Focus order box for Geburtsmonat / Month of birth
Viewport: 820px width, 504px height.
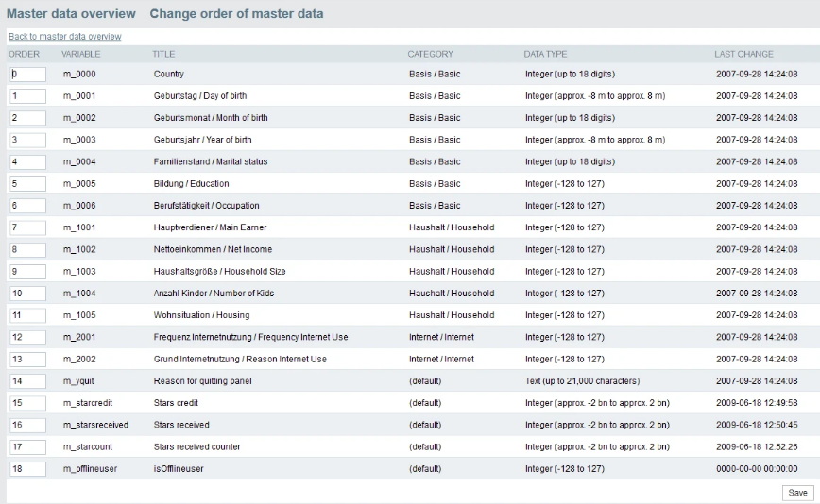point(27,118)
